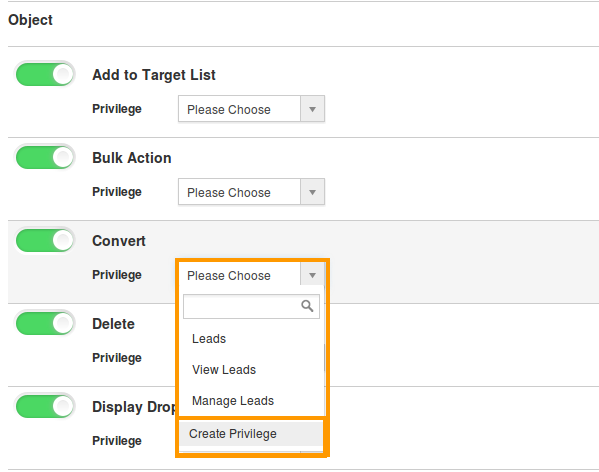
Task: Click the Create Privilege button
Action: pyautogui.click(x=251, y=433)
